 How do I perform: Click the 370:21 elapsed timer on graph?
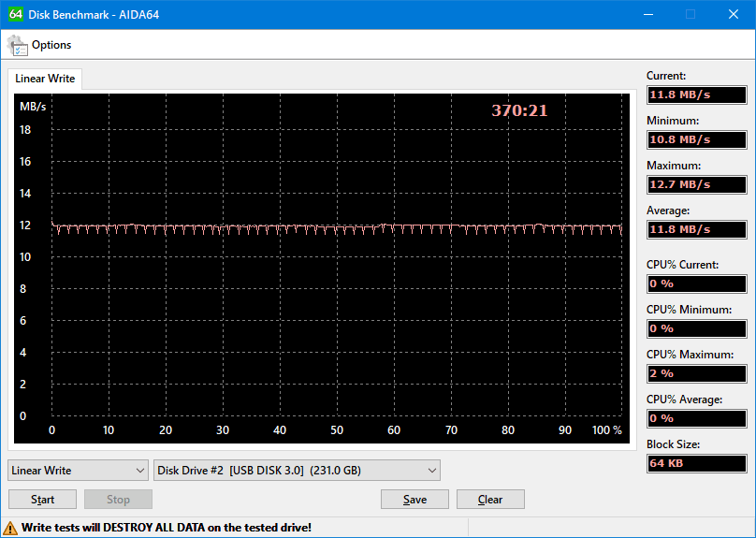pyautogui.click(x=519, y=110)
